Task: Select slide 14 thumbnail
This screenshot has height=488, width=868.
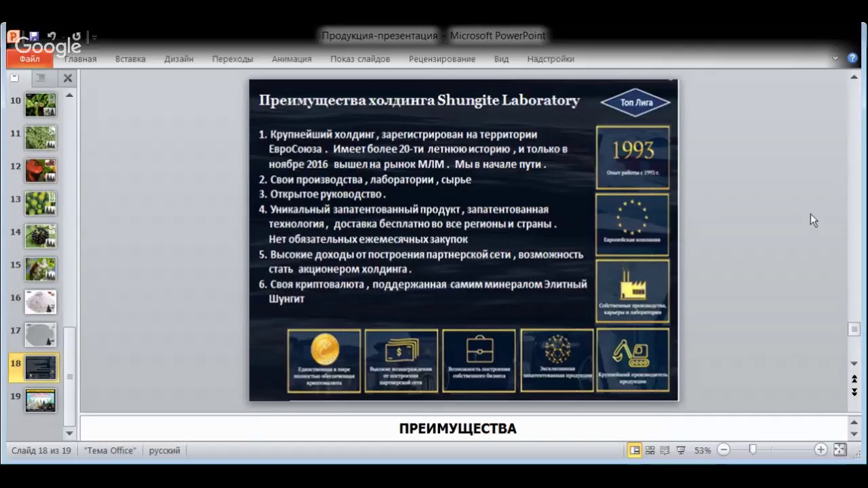Action: pos(41,236)
